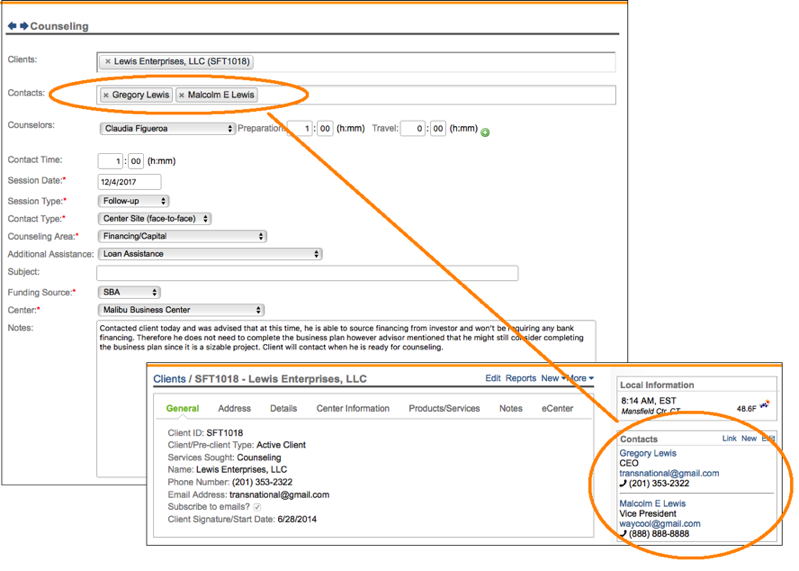
Task: Open the Counselors dropdown showing Claudia Figueroa
Action: tap(168, 128)
